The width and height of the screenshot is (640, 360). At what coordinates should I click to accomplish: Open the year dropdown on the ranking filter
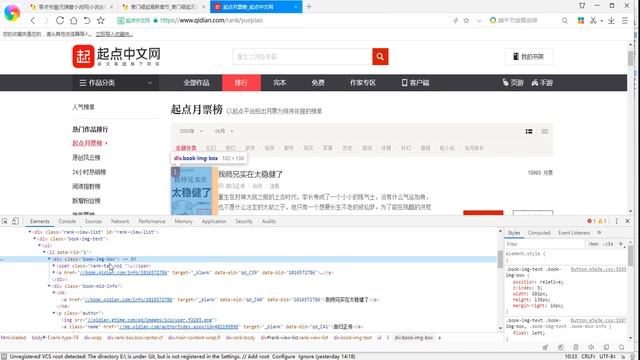click(x=191, y=131)
